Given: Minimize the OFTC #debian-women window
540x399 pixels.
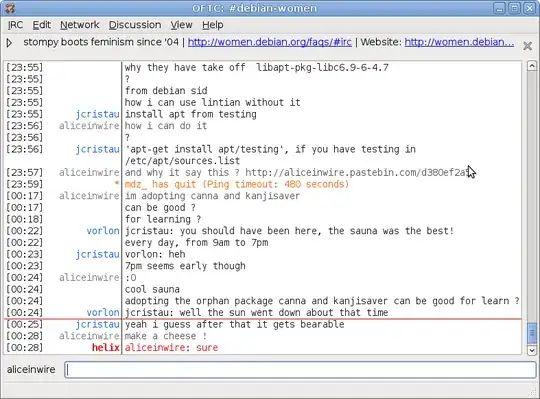Looking at the screenshot, I should coord(499,8).
